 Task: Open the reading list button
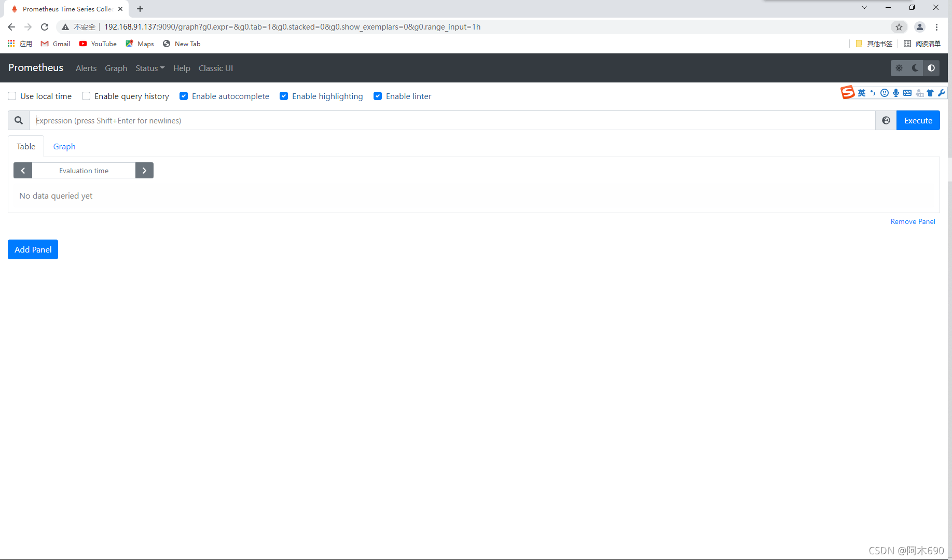coord(922,44)
